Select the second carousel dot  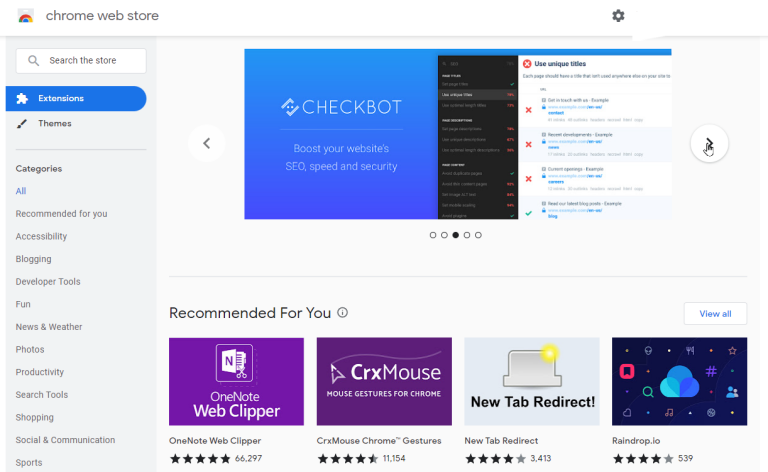[444, 235]
